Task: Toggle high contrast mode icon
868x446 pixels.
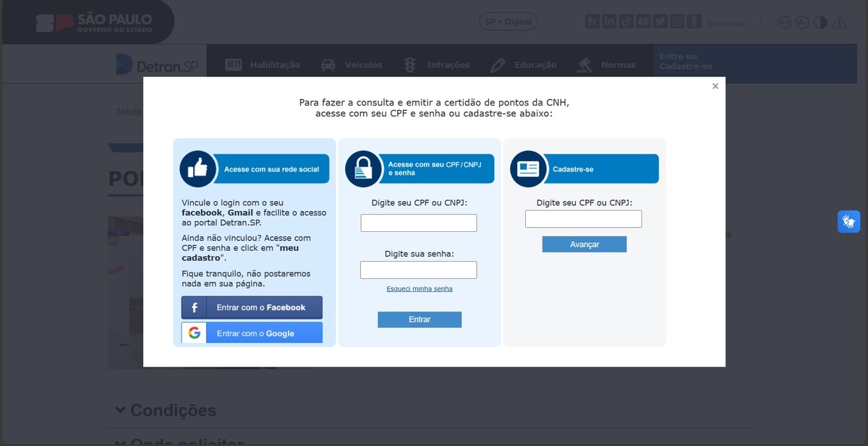Action: 820,22
